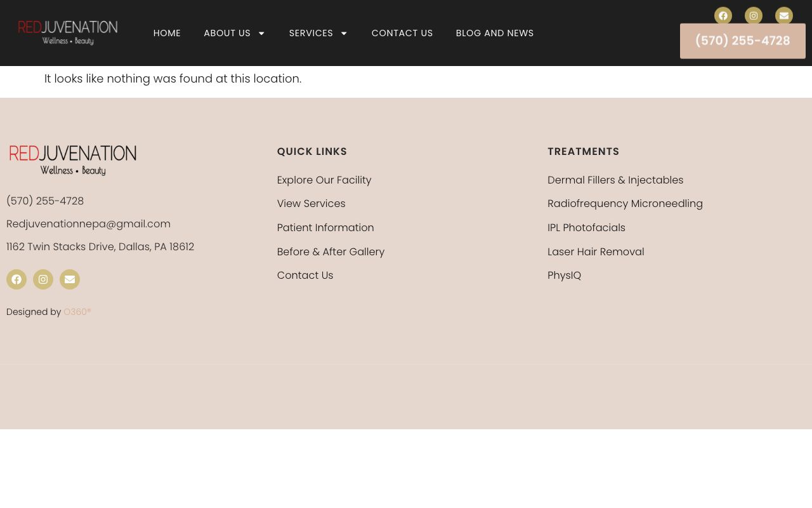The height and width of the screenshot is (508, 812).
Task: Expand the Services dropdown menu
Action: click(x=318, y=33)
